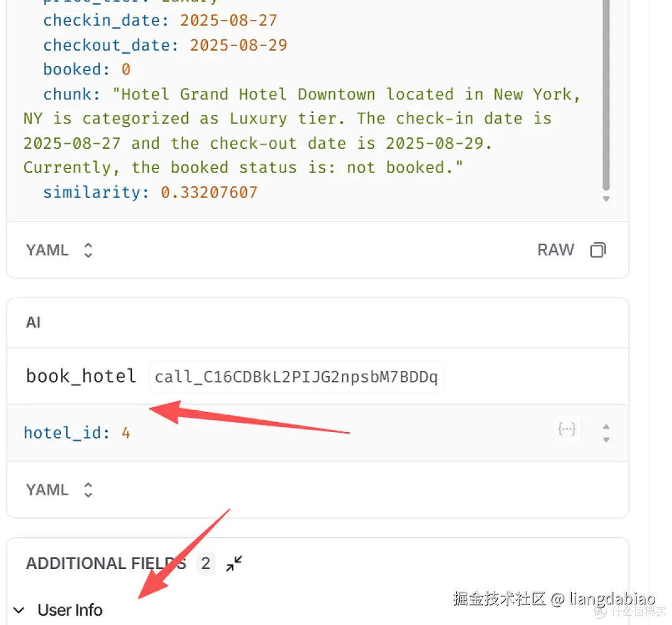The height and width of the screenshot is (625, 672).
Task: Click the scroll down arrow in output panel
Action: tap(606, 199)
